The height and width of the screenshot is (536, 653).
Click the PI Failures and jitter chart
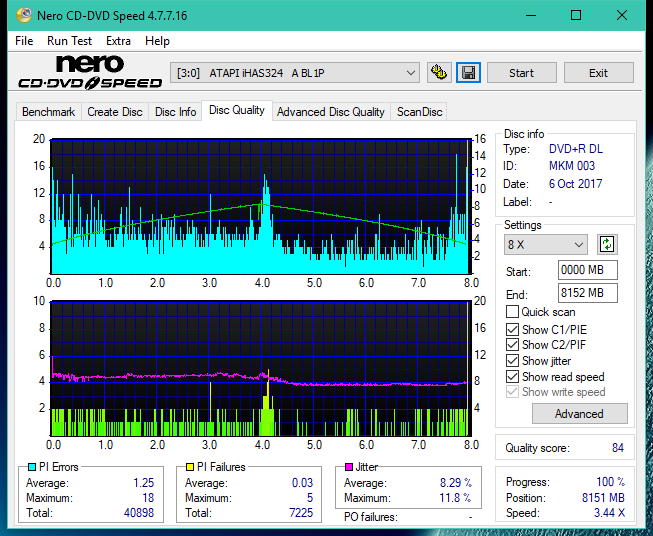pos(260,369)
